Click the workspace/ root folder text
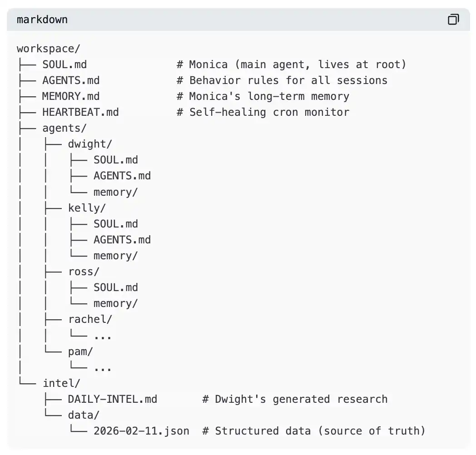 click(x=48, y=49)
